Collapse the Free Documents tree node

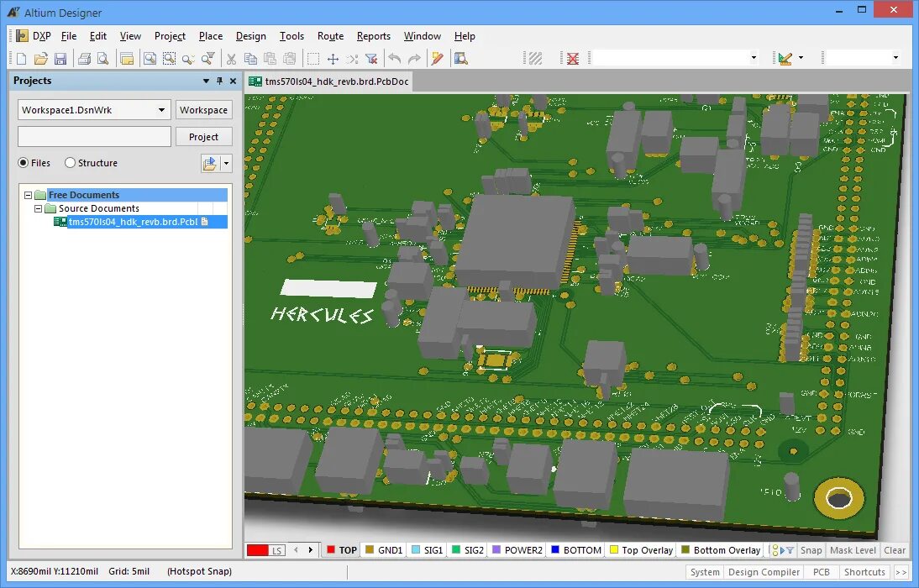pos(28,195)
